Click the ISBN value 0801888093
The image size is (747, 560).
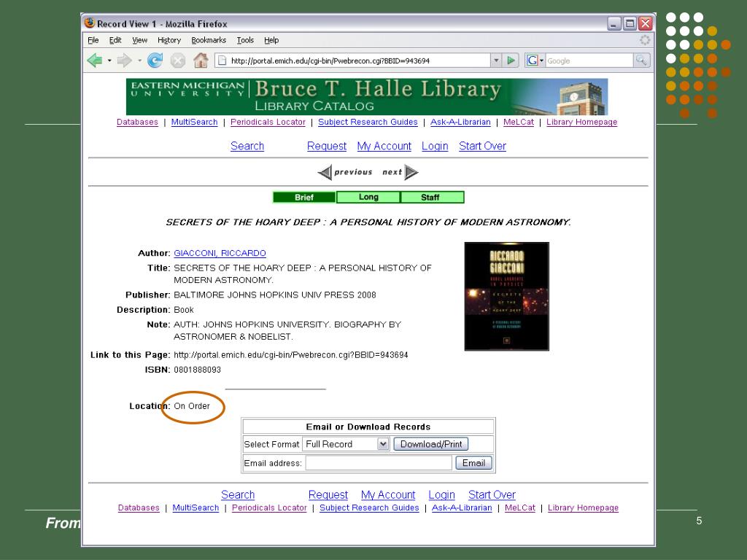(x=197, y=370)
